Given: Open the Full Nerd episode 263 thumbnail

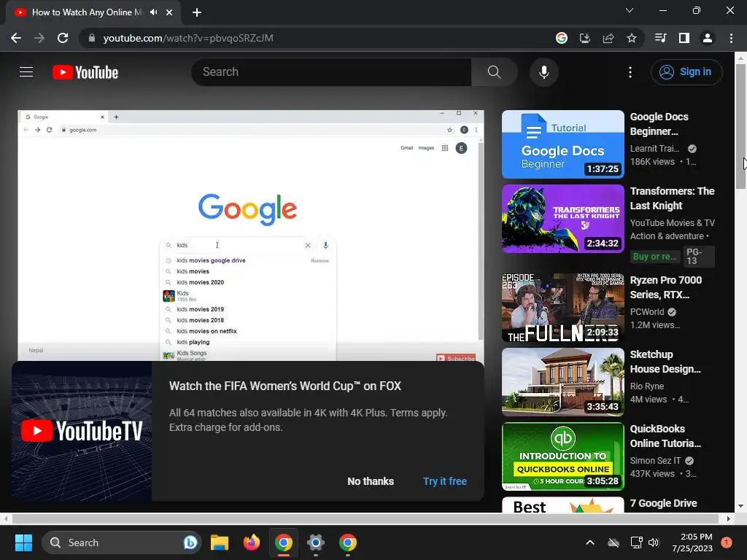Looking at the screenshot, I should point(562,308).
